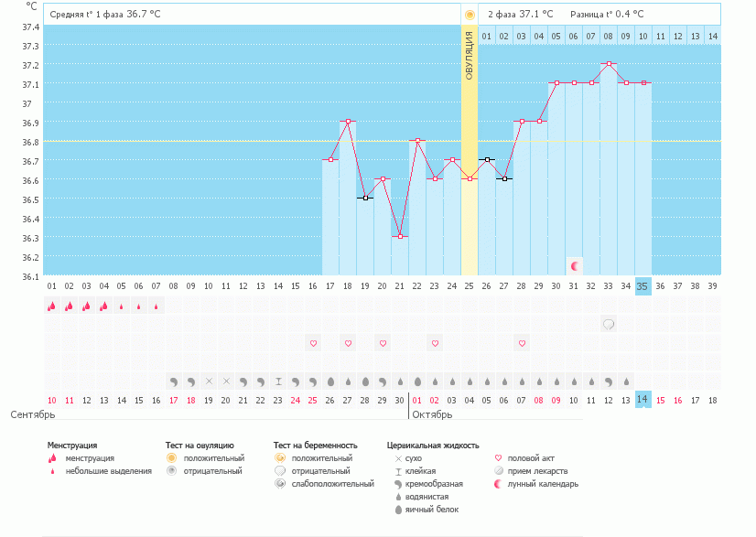The image size is (756, 537).
Task: Select highlighted cycle day 35
Action: tap(643, 286)
